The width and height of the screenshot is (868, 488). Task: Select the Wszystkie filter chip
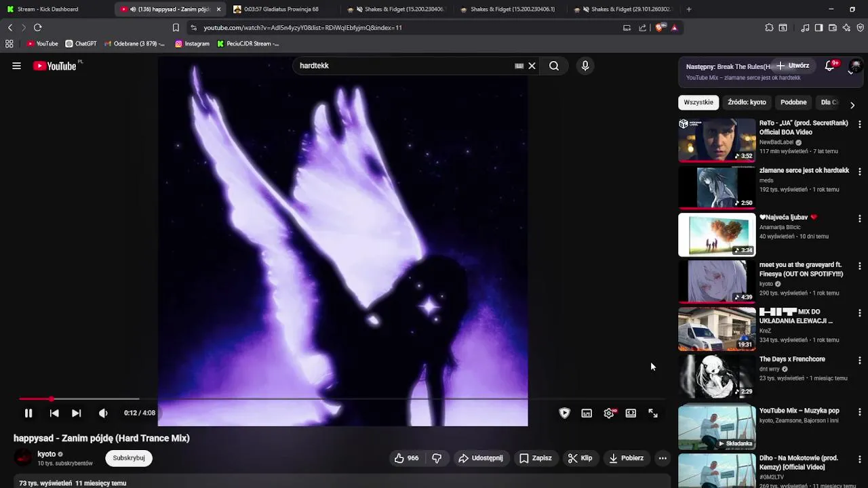(x=698, y=102)
